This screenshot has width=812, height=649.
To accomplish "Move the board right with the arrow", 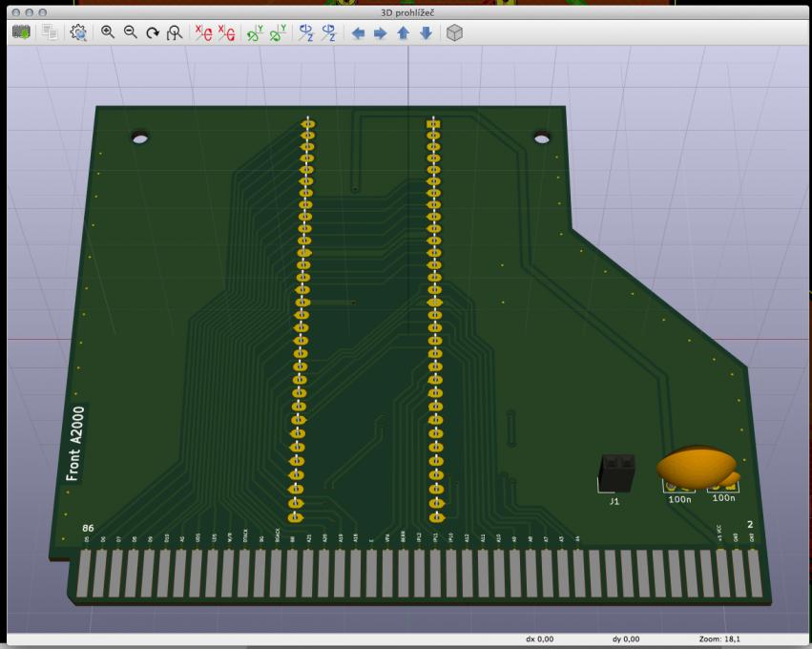I will (x=380, y=32).
